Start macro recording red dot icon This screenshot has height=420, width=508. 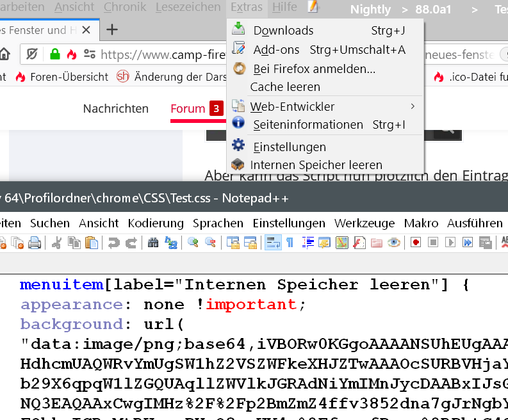tap(416, 242)
